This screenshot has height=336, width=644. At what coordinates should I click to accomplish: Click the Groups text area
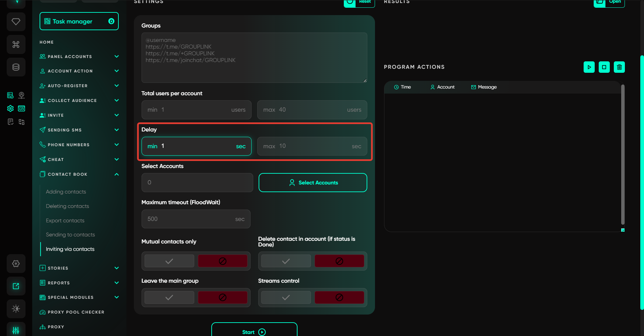254,58
